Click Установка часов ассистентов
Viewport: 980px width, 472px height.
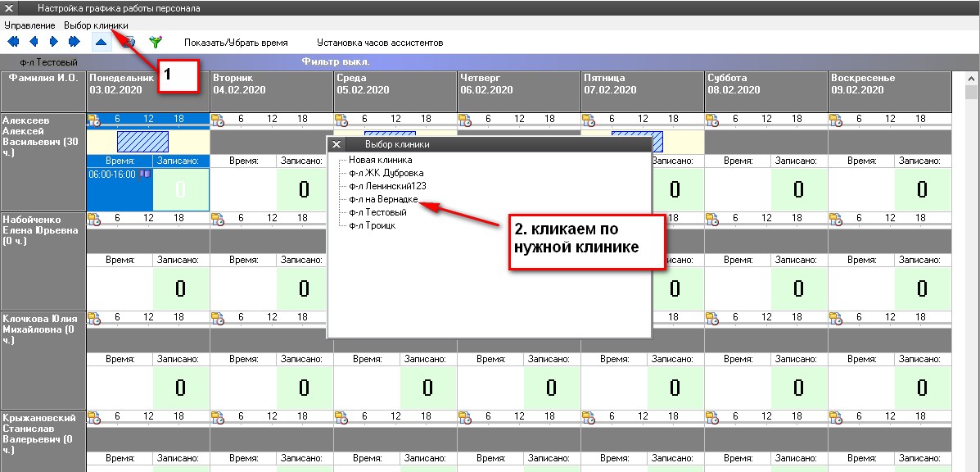(380, 42)
